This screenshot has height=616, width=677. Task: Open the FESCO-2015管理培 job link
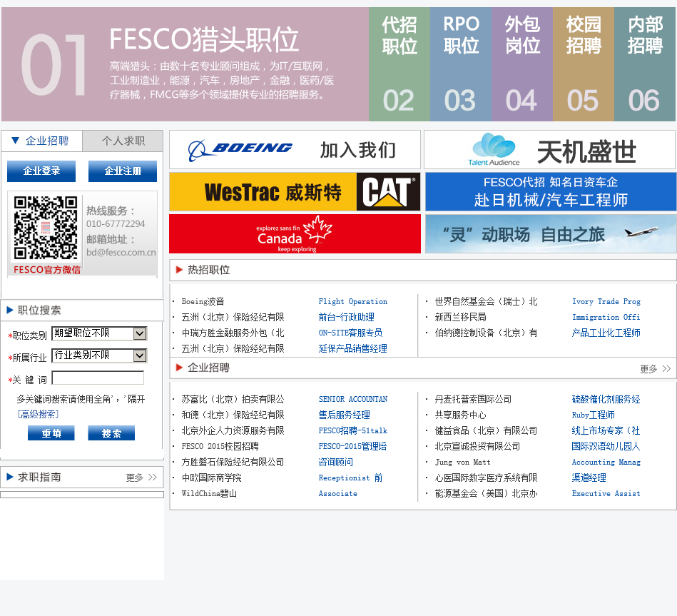[x=352, y=446]
